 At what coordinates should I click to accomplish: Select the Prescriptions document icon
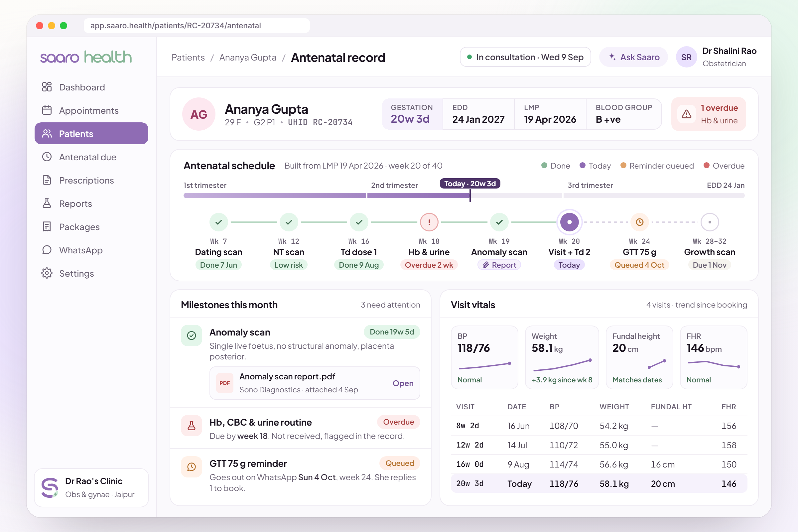pos(47,180)
